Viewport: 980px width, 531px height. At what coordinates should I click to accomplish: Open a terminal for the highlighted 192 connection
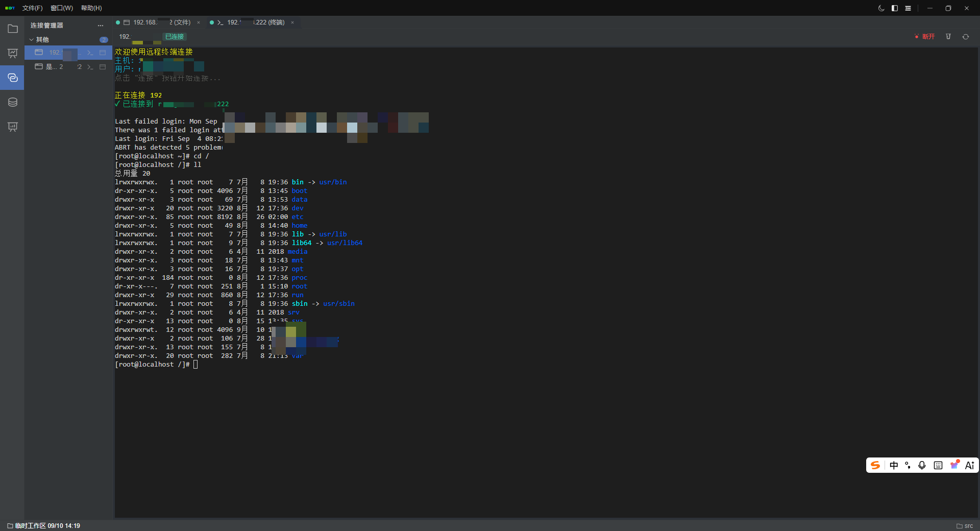(90, 53)
